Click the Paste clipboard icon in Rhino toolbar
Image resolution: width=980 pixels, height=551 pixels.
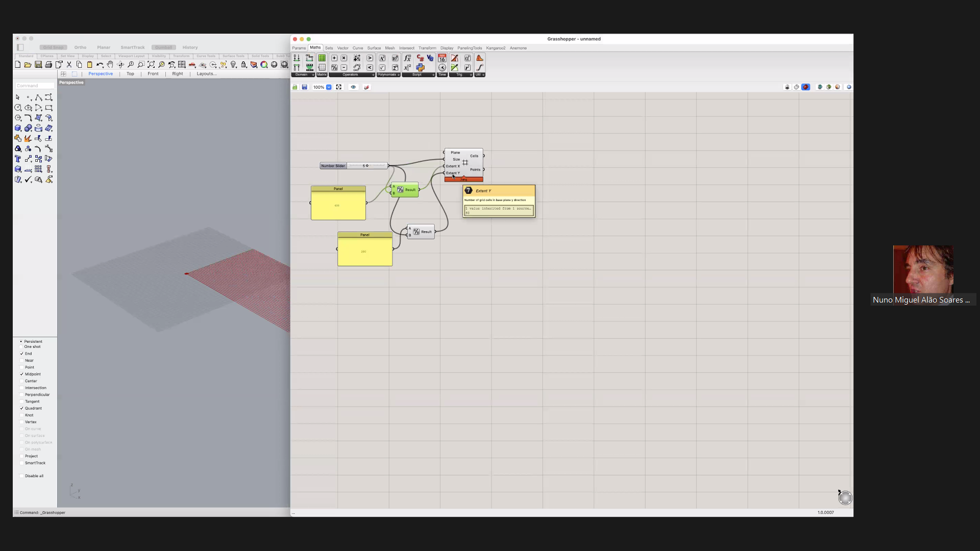[x=89, y=65]
